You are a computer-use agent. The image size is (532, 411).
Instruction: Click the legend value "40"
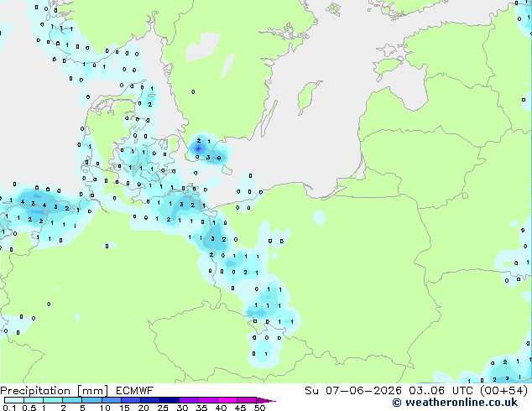[x=221, y=408]
